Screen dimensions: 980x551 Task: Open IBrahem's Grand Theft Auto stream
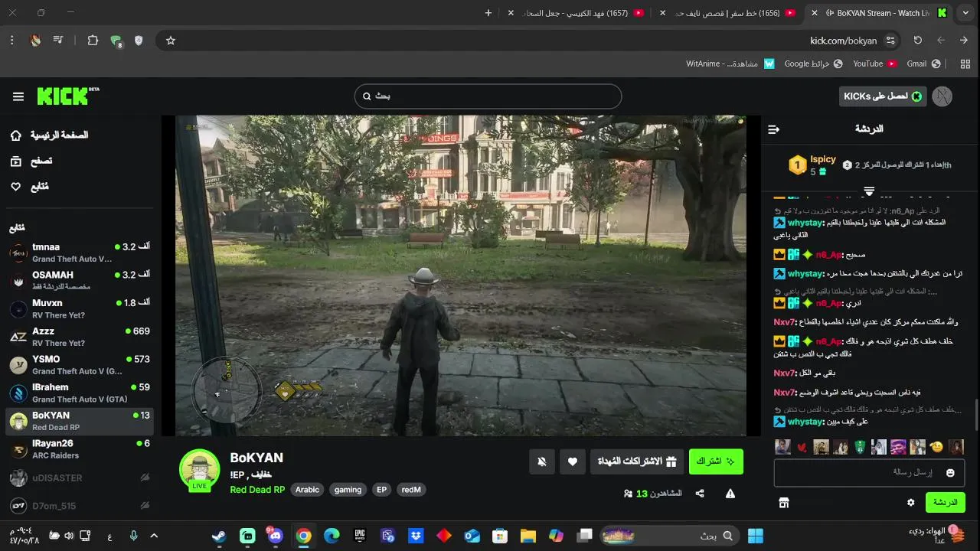click(80, 393)
